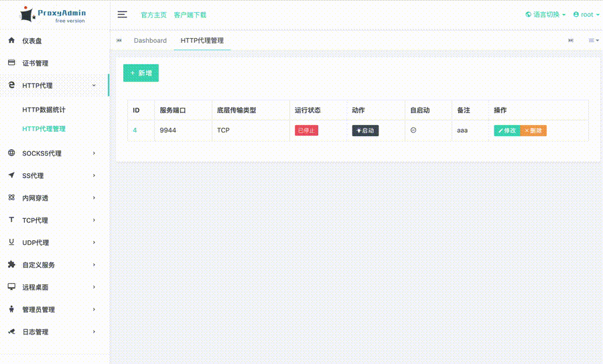Expand the SS代理 menu chevron

(x=94, y=175)
